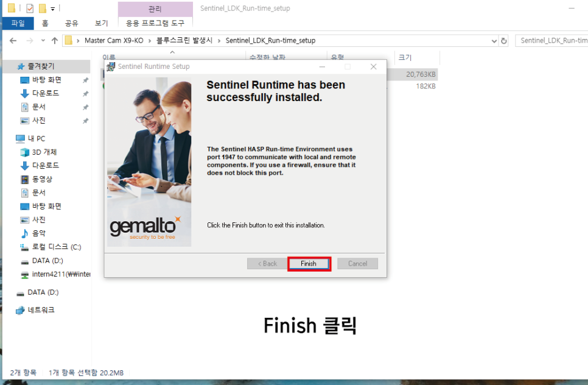Click the 3D 개체 cube icon
Image resolution: width=588 pixels, height=385 pixels.
25,152
